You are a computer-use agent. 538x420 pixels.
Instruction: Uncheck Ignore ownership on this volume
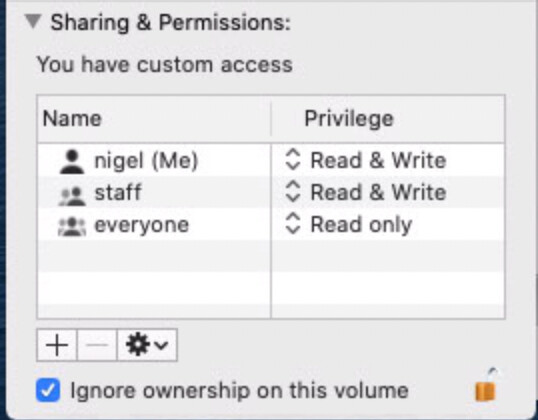pos(48,390)
